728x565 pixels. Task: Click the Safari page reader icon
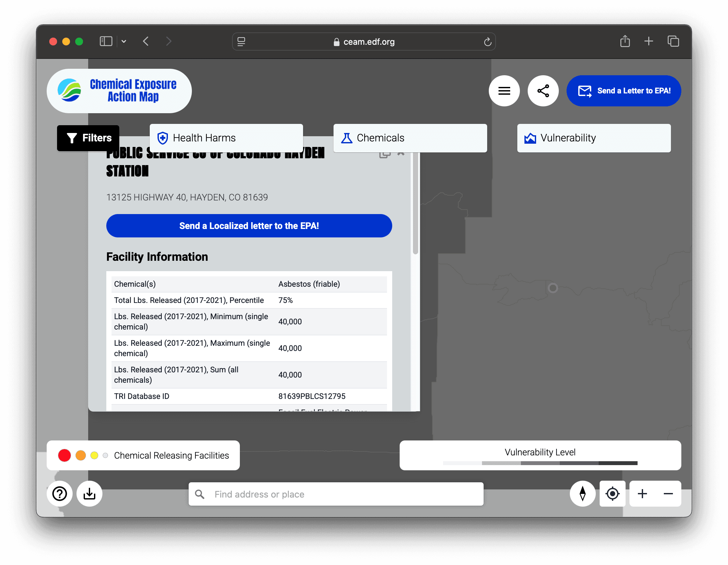[241, 42]
